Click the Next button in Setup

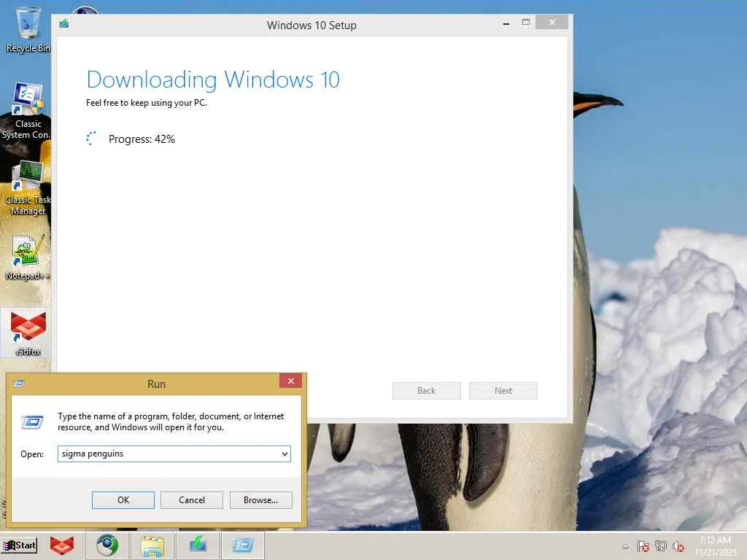coord(503,391)
